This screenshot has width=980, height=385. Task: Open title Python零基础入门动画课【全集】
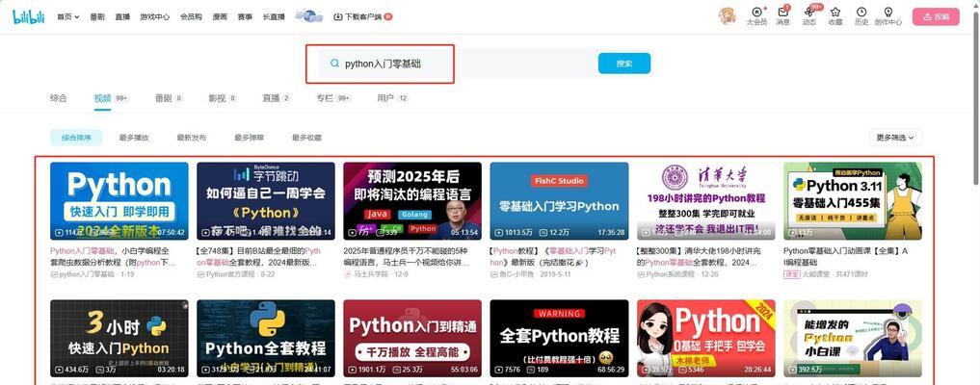[846, 256]
